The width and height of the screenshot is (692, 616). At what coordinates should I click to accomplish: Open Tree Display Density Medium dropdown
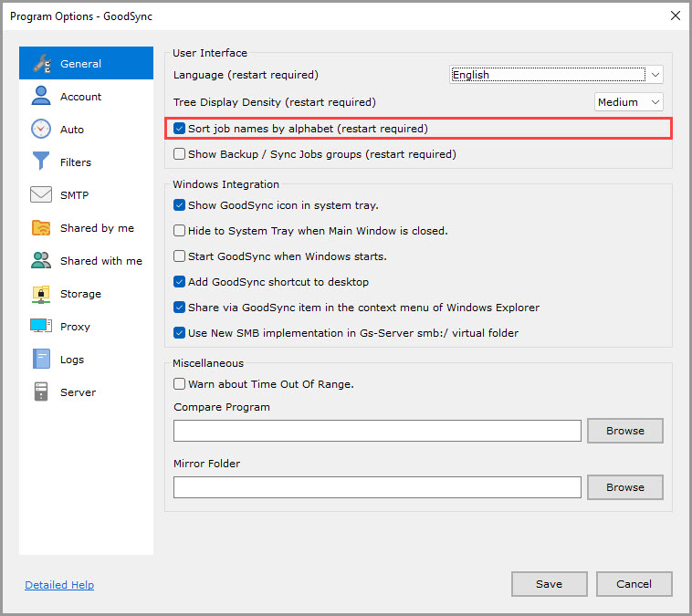pos(628,102)
